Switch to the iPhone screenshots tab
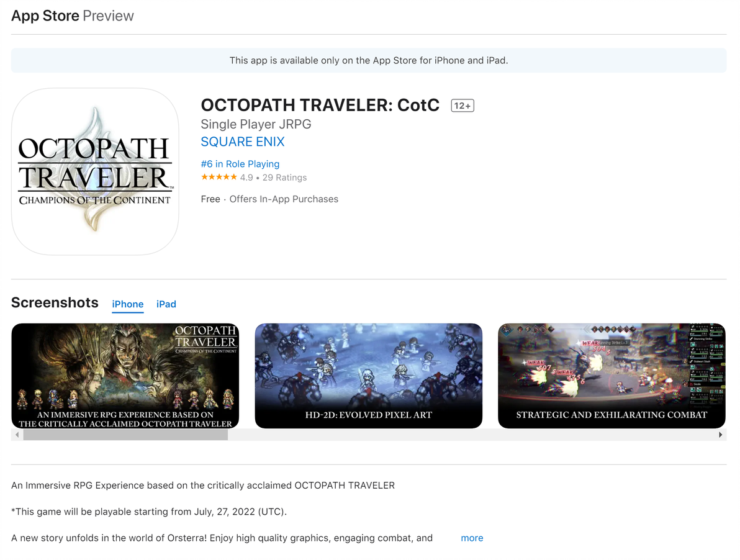 click(x=127, y=304)
